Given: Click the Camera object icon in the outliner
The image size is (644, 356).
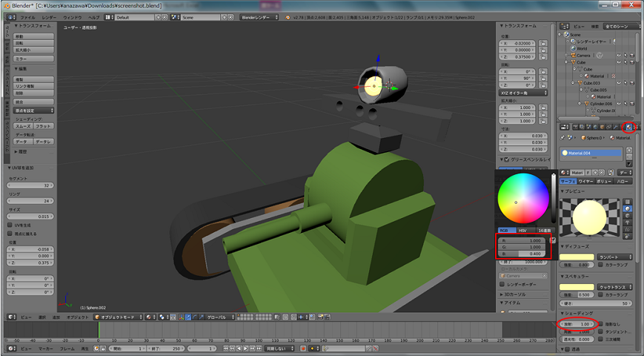Looking at the screenshot, I should [571, 55].
